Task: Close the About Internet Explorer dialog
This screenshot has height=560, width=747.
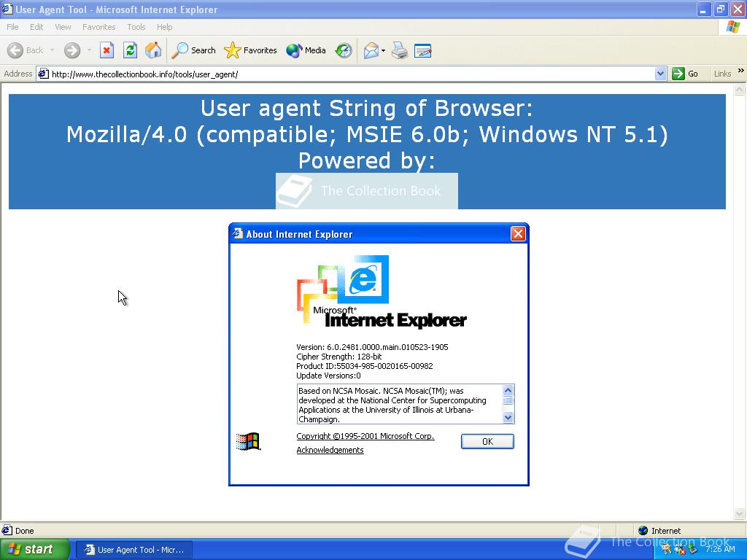Action: click(x=518, y=234)
